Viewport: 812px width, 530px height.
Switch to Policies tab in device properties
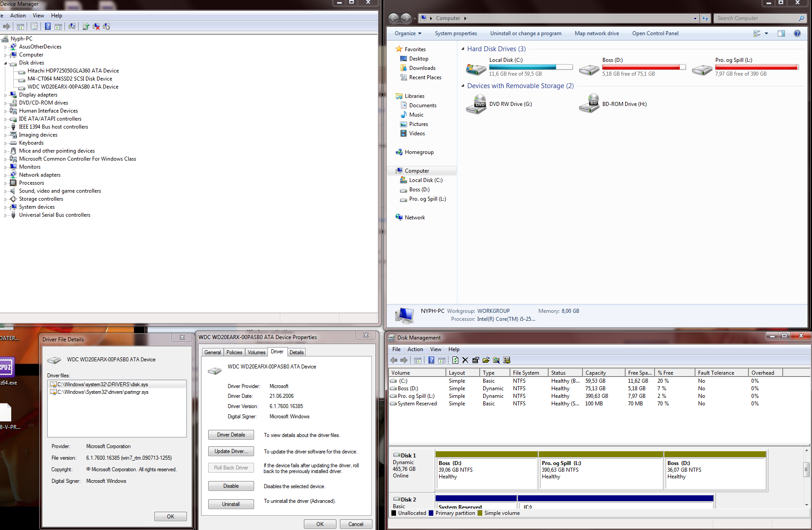[234, 352]
